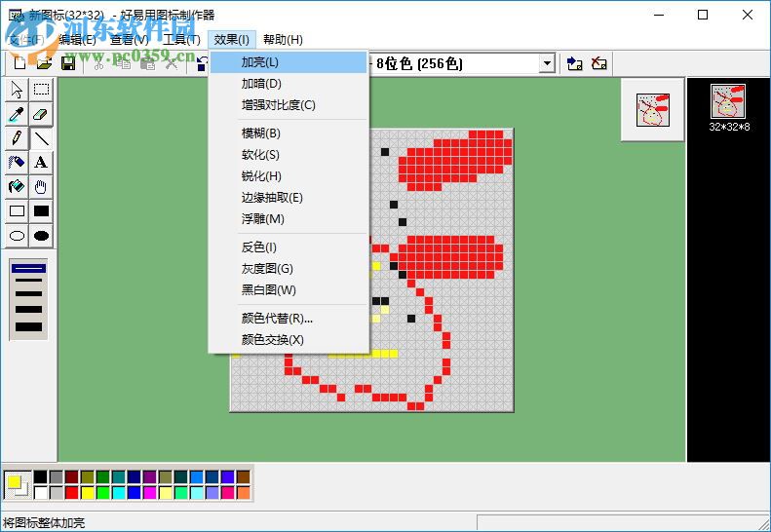Choose the hollow ellipse tool
This screenshot has height=532, width=771.
point(17,236)
